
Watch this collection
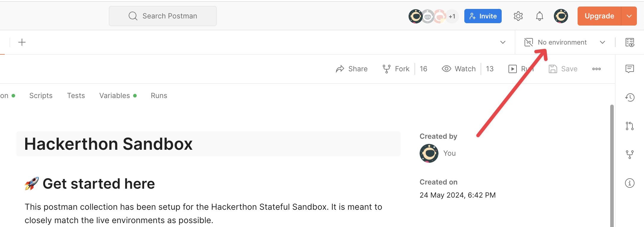coord(459,69)
